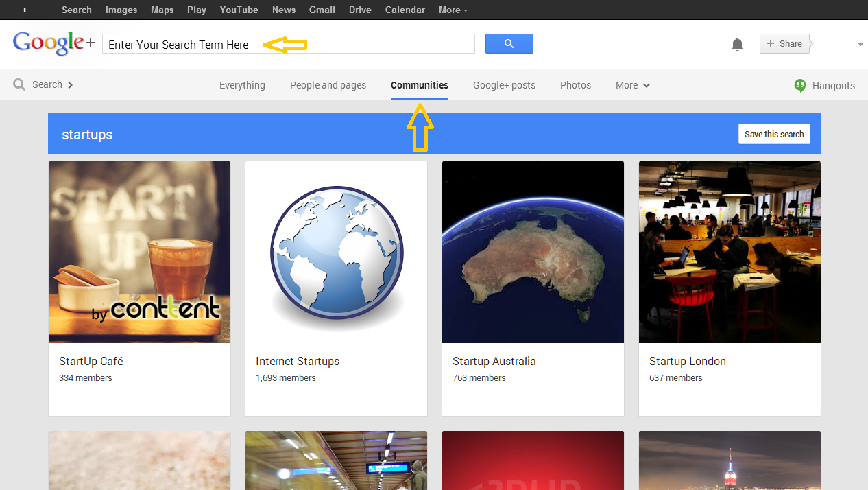The image size is (868, 490).
Task: Open Play in the black bar
Action: 197,10
